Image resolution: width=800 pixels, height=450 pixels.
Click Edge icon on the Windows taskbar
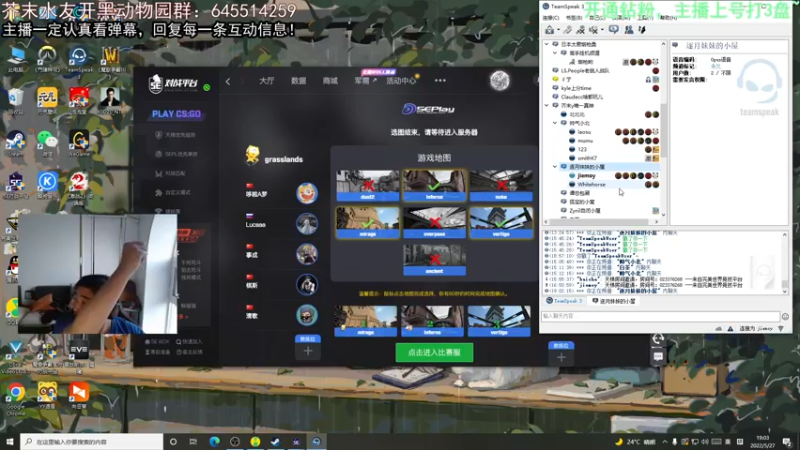click(x=214, y=441)
